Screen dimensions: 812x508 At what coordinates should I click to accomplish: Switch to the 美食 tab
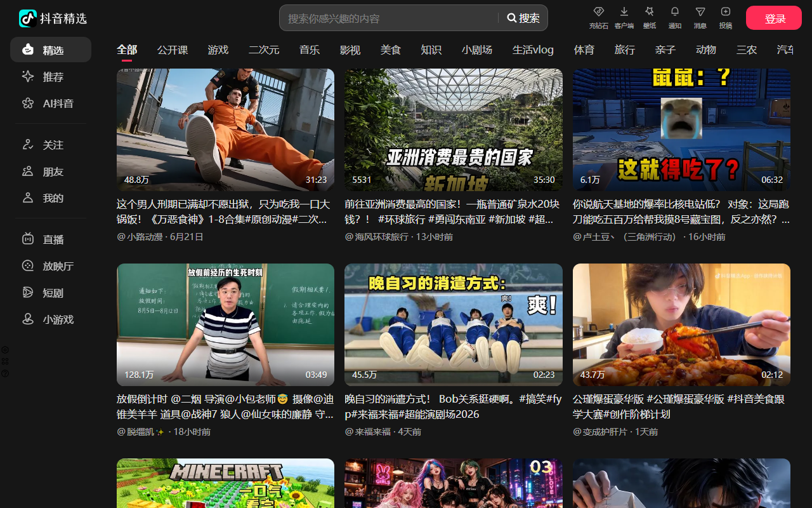point(391,50)
